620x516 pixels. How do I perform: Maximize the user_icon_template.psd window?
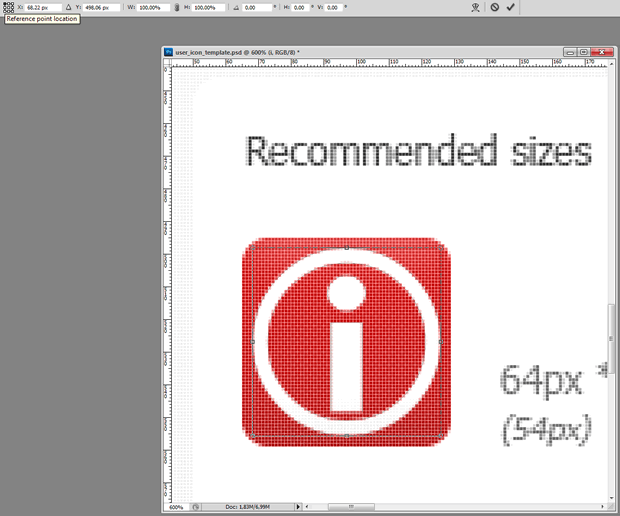(x=583, y=52)
